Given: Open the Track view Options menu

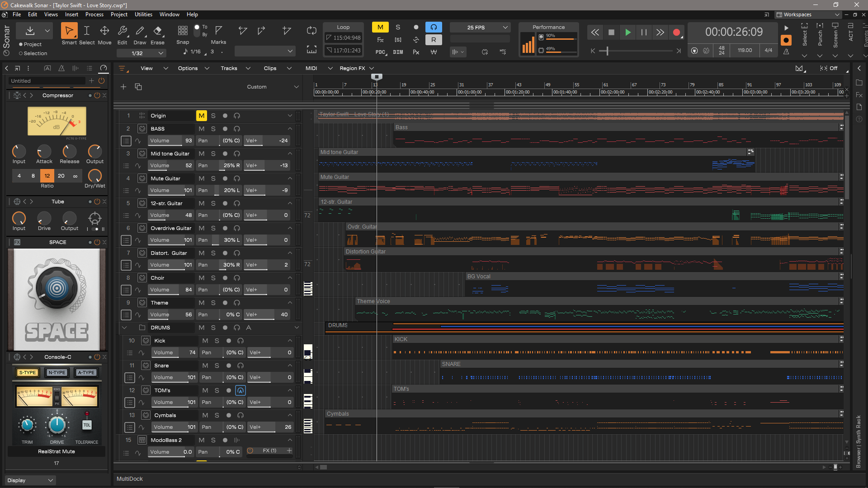Looking at the screenshot, I should coord(193,68).
